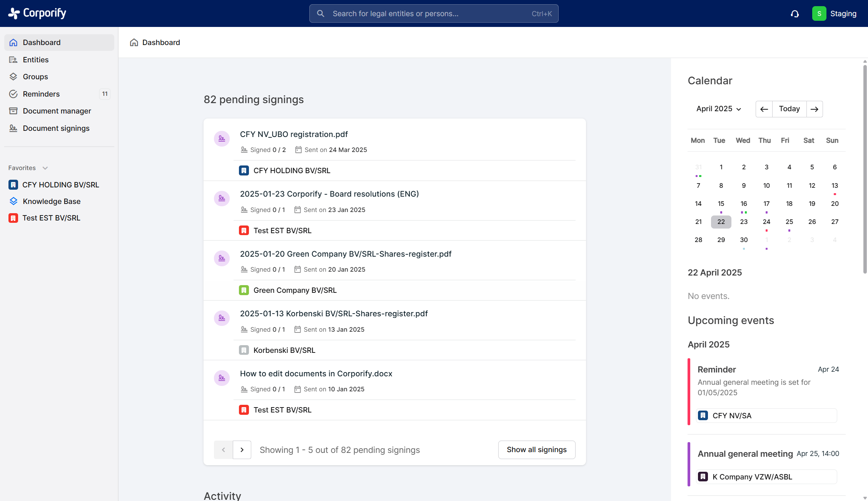Collapse the Favorites section
The width and height of the screenshot is (868, 501).
coord(45,168)
